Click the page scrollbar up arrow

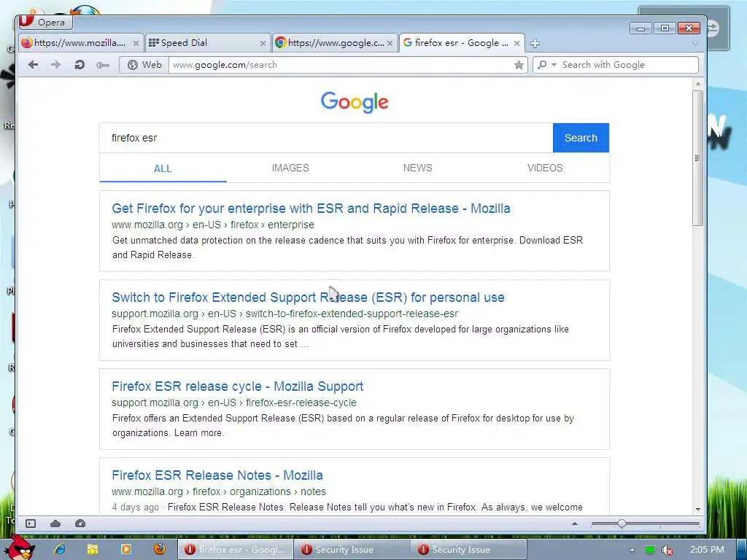[698, 84]
